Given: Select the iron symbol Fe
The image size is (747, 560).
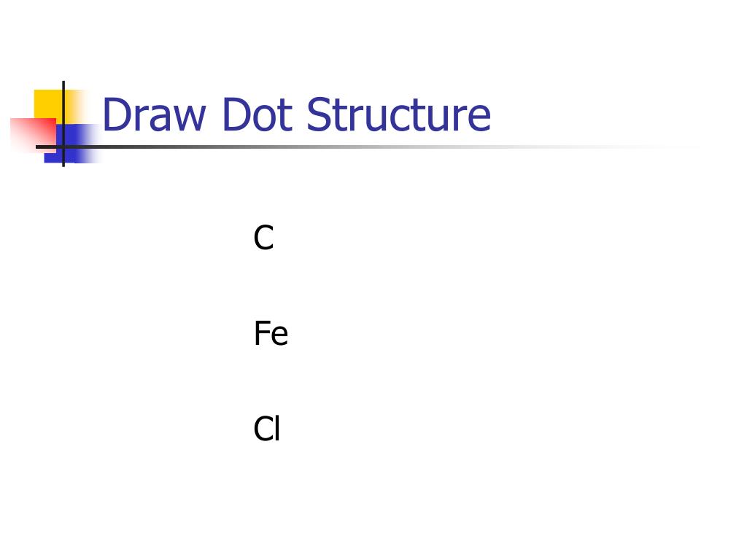Looking at the screenshot, I should click(271, 333).
